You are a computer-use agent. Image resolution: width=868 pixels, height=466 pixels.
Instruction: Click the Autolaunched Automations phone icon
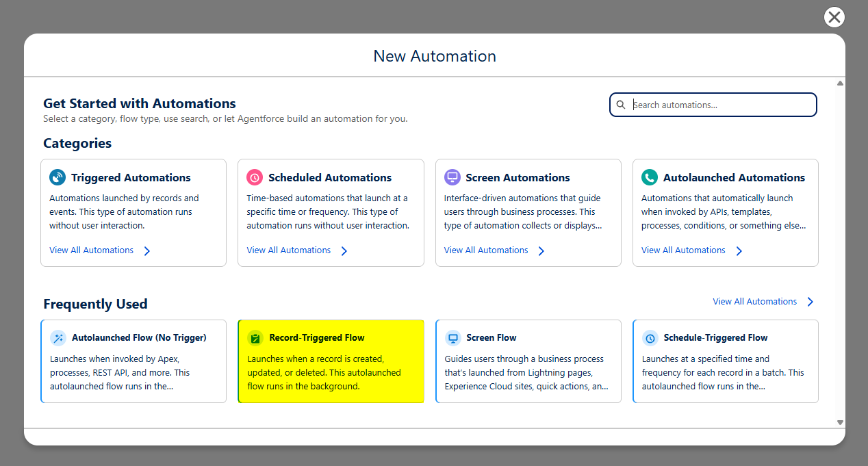coord(649,177)
